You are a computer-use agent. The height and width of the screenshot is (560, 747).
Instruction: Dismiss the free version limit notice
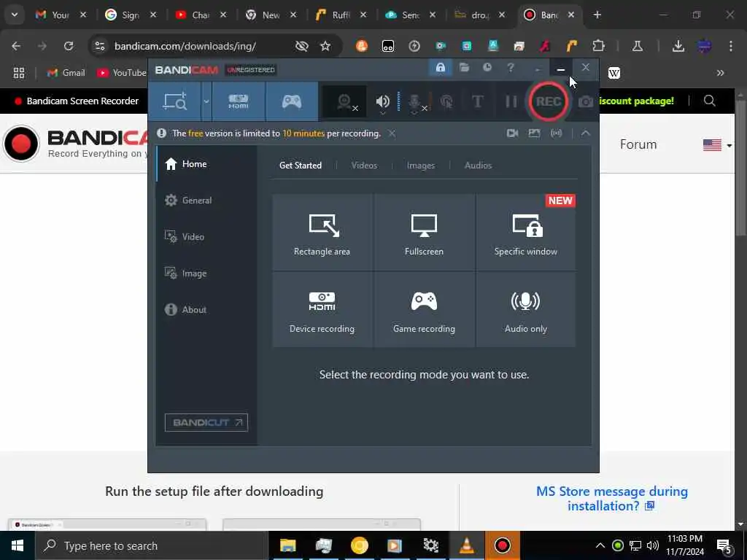pyautogui.click(x=392, y=133)
